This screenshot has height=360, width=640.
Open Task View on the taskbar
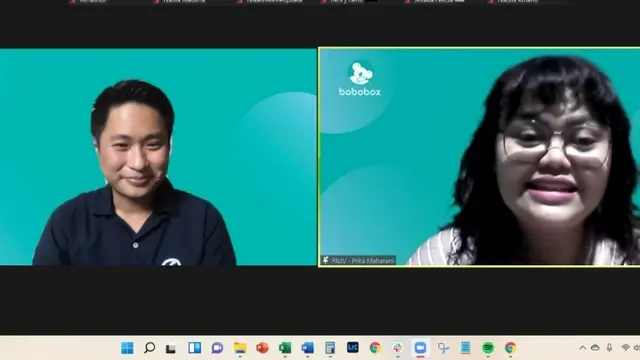click(x=171, y=348)
